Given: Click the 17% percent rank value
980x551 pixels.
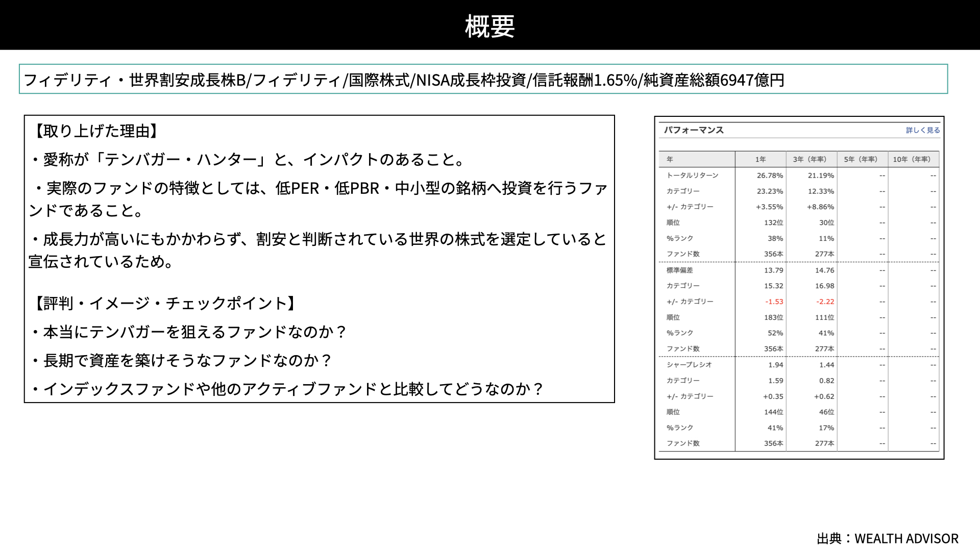Looking at the screenshot, I should tap(826, 428).
